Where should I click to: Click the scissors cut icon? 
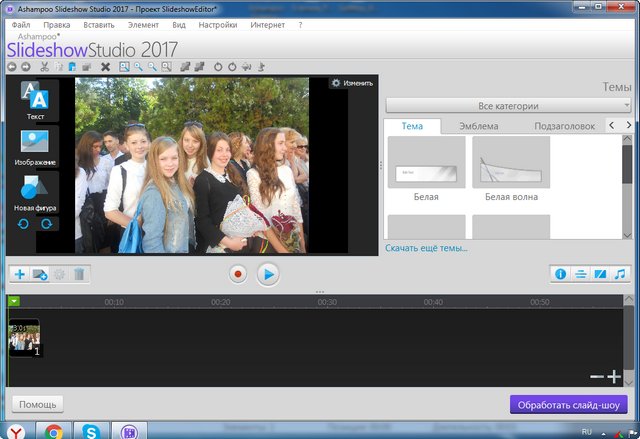point(44,67)
